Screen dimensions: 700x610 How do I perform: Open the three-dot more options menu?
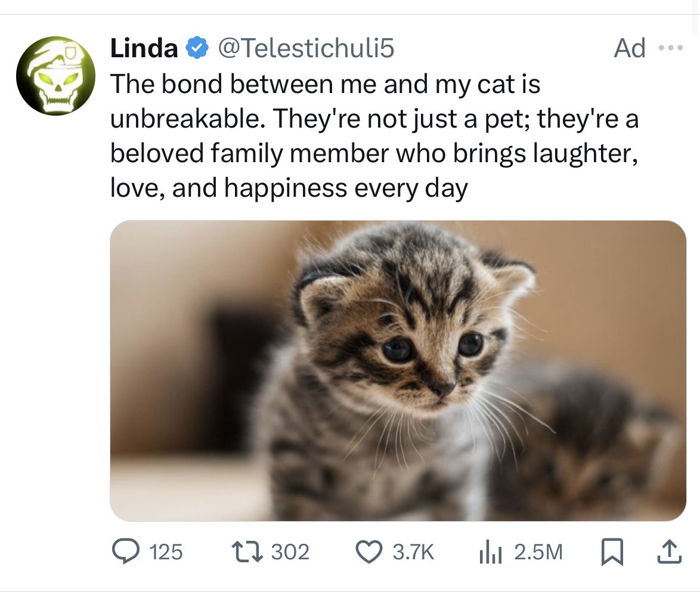coord(669,48)
